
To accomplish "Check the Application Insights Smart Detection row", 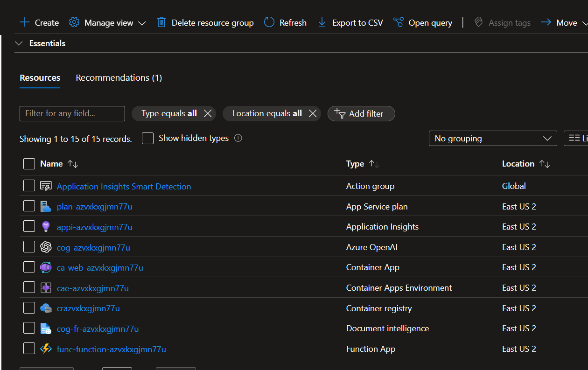I will pos(29,186).
